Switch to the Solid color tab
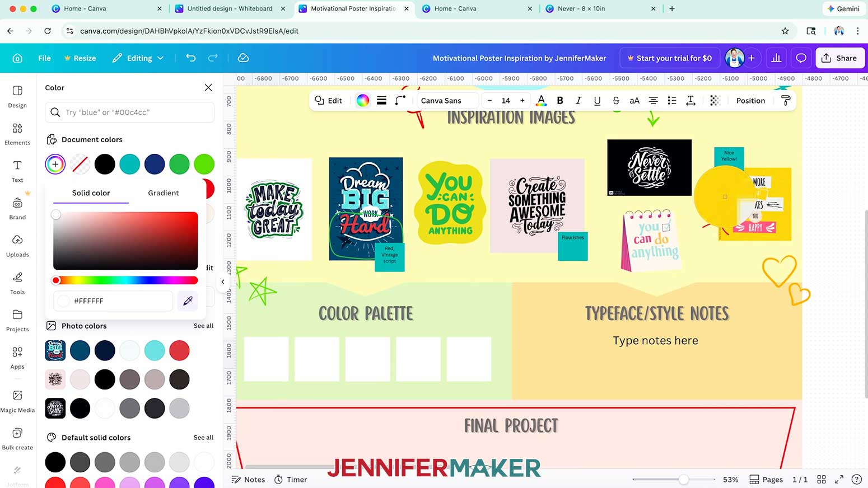 coord(91,193)
